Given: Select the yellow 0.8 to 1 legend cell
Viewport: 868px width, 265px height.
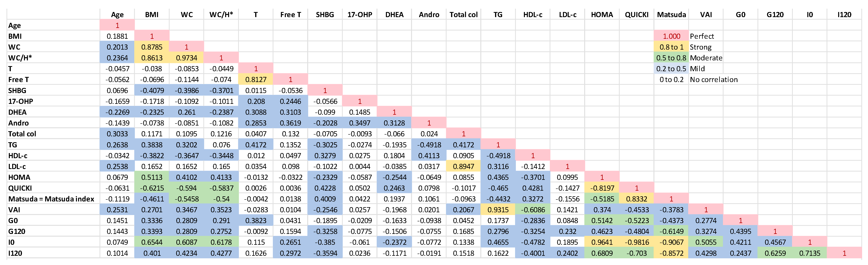Looking at the screenshot, I should (x=671, y=47).
